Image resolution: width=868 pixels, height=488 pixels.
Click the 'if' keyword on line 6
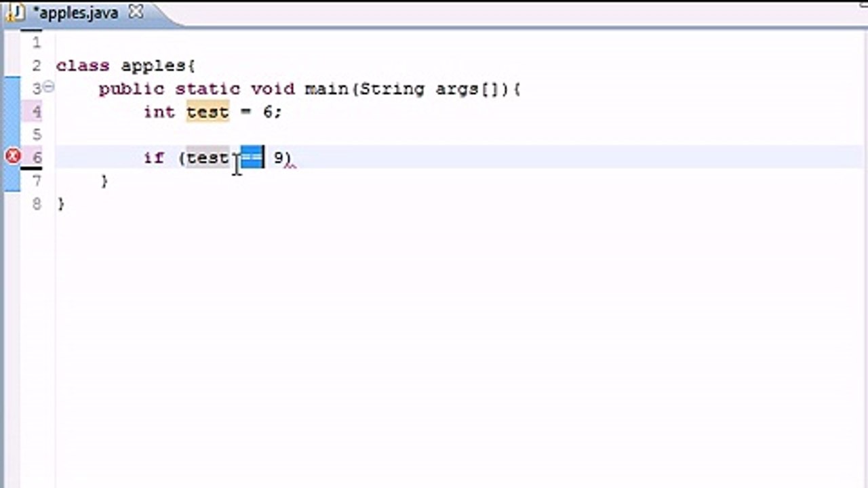(x=154, y=157)
